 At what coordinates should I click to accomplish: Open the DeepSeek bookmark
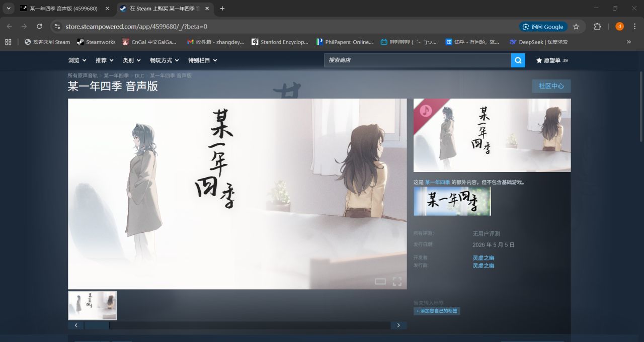538,42
